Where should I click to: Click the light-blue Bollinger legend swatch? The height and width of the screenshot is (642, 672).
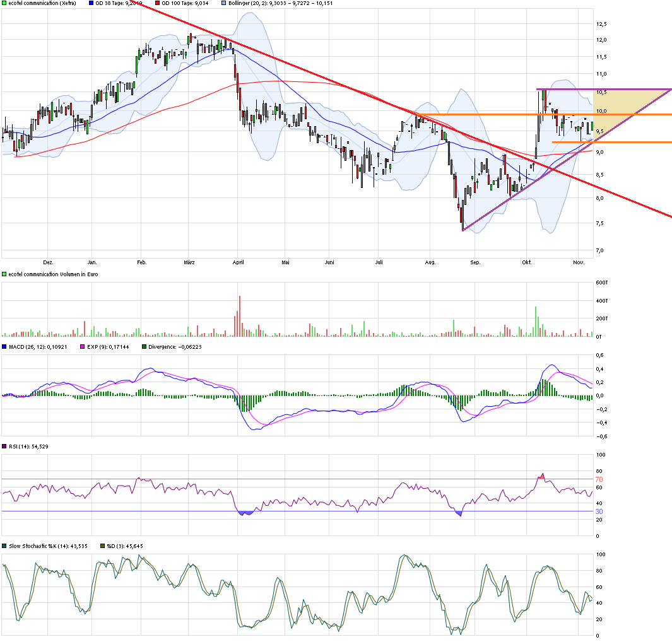click(x=224, y=3)
